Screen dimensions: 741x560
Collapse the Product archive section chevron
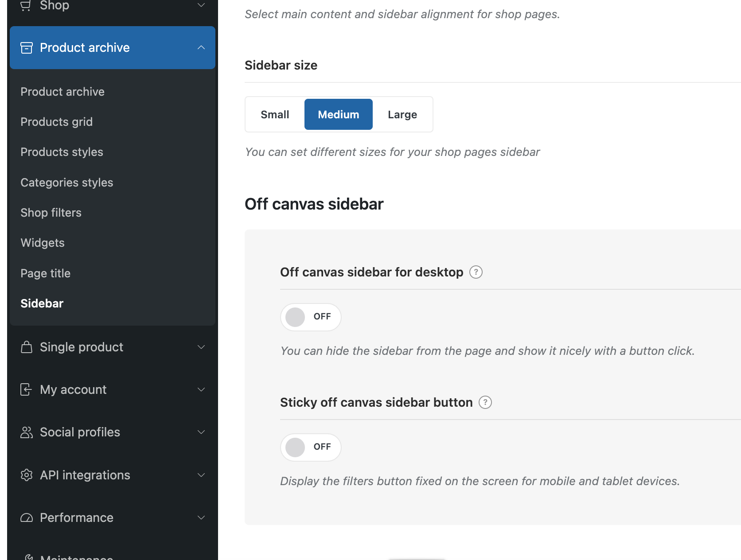pyautogui.click(x=201, y=47)
